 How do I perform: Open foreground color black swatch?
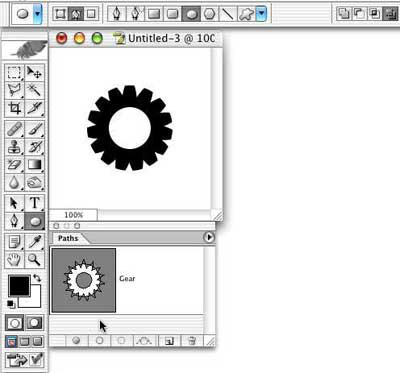[19, 286]
